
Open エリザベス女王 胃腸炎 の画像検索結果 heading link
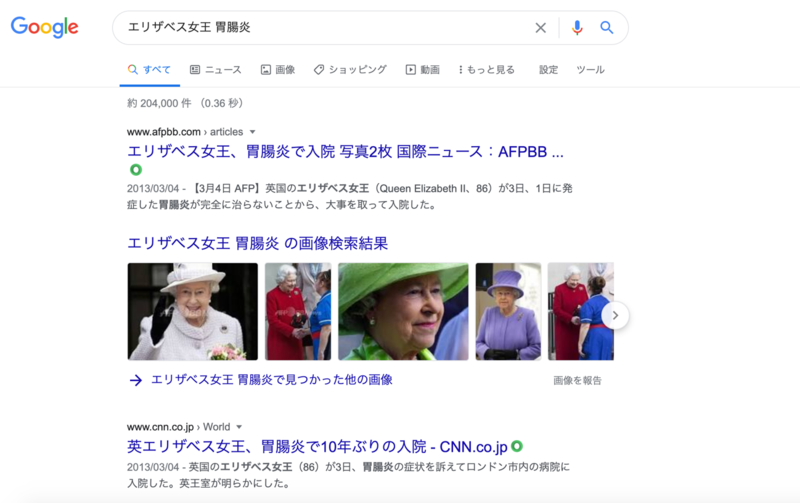coord(258,243)
